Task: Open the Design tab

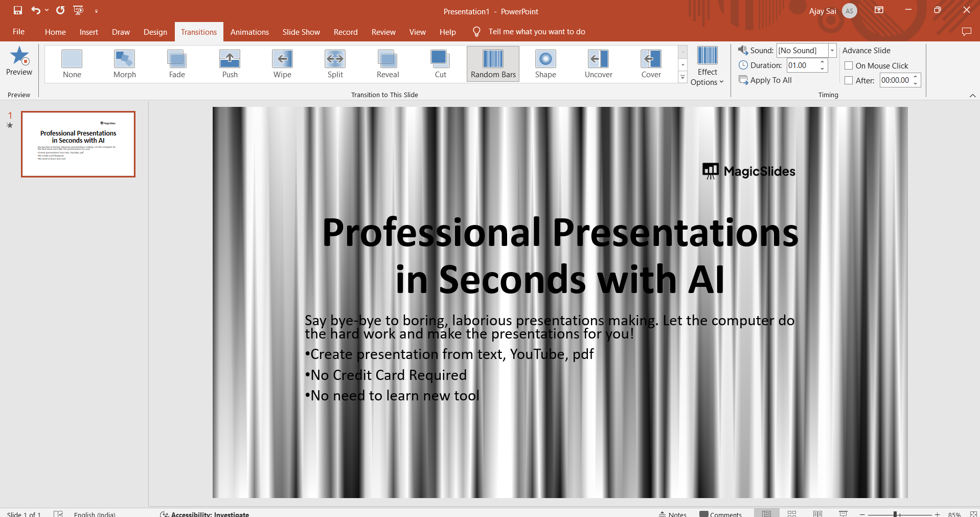Action: 155,32
